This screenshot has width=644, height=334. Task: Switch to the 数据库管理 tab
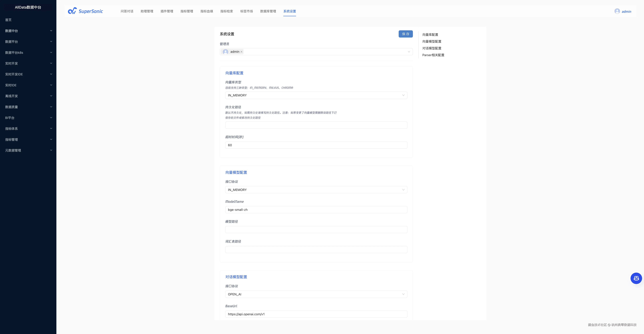(268, 11)
